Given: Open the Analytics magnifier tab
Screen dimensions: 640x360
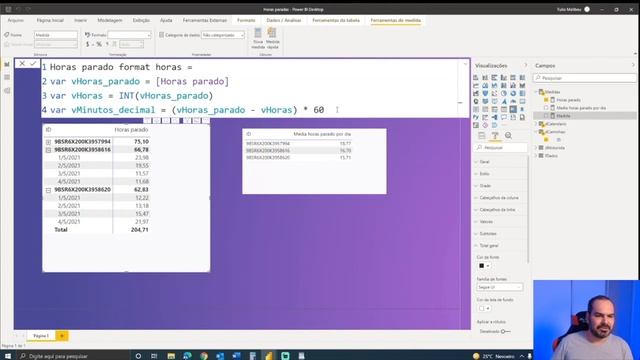Looking at the screenshot, I should tap(508, 136).
